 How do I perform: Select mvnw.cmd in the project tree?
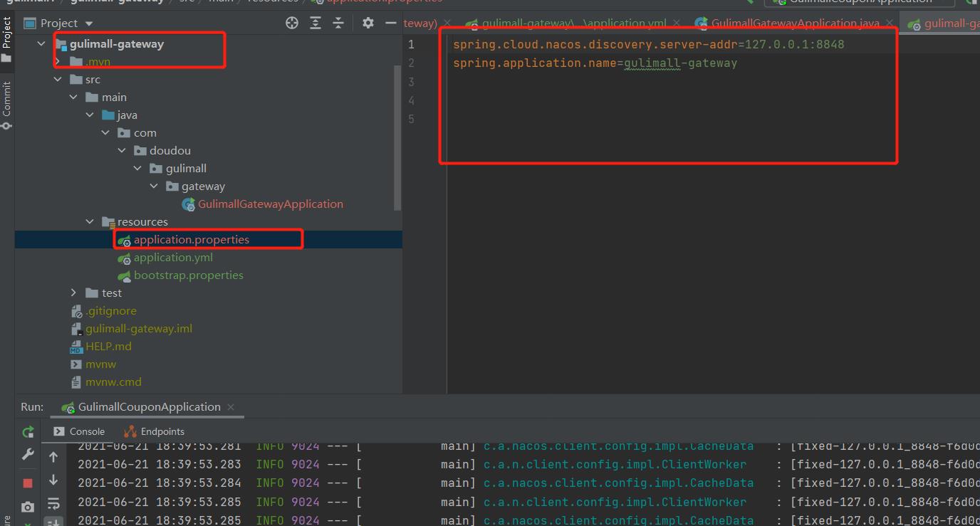point(113,382)
